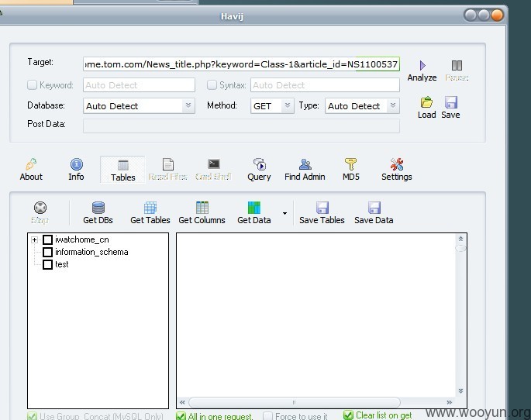531x420 pixels.
Task: Toggle Force to use it checkbox
Action: click(x=267, y=416)
